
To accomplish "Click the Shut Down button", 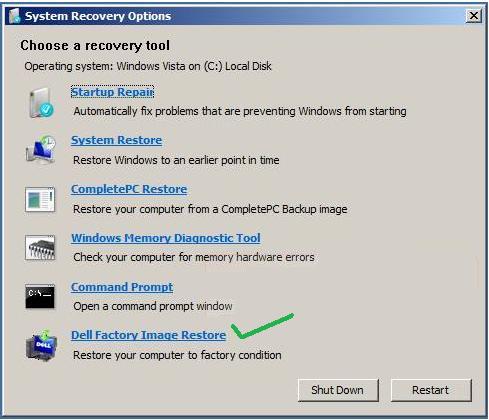I will tap(338, 390).
